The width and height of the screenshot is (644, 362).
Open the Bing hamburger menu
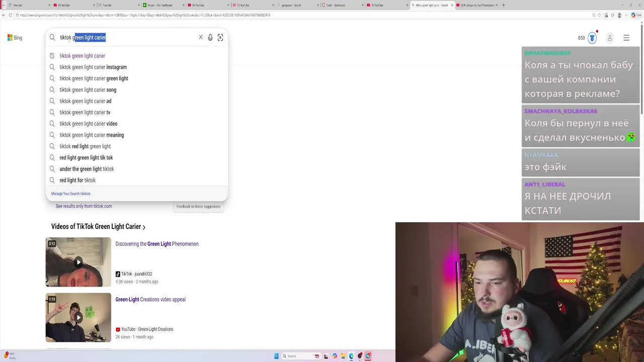click(626, 38)
